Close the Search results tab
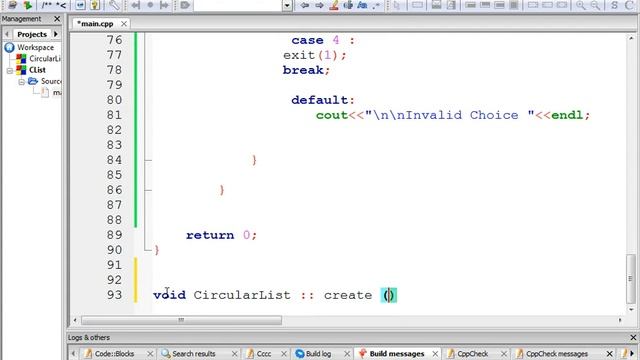This screenshot has height=360, width=640. coord(235,354)
